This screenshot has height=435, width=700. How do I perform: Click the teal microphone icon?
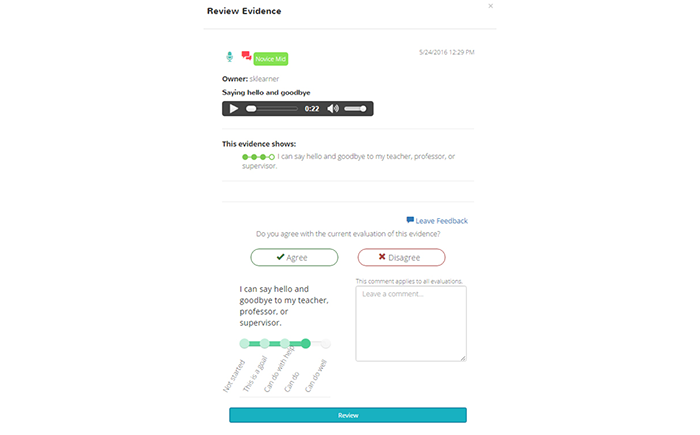(229, 57)
